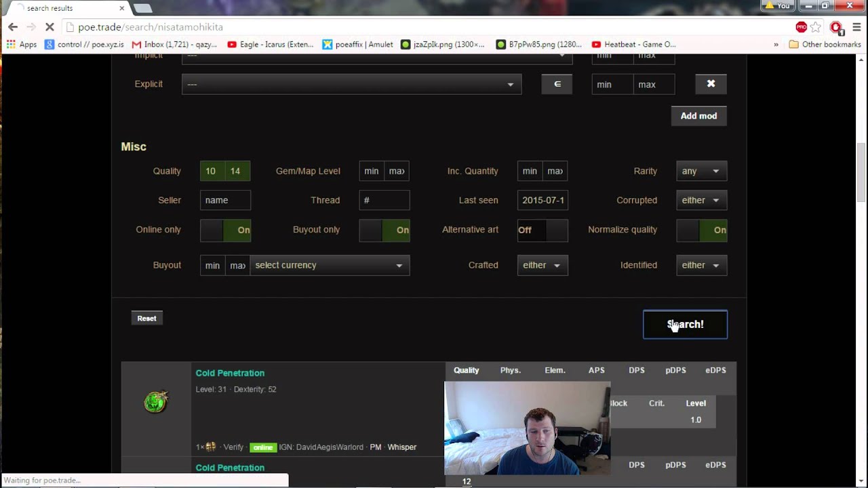Sort results by Elem. column
Image resolution: width=868 pixels, height=488 pixels.
point(555,370)
